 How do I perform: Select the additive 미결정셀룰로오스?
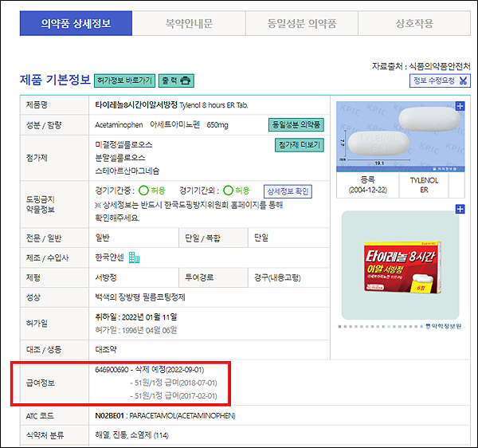pos(123,144)
